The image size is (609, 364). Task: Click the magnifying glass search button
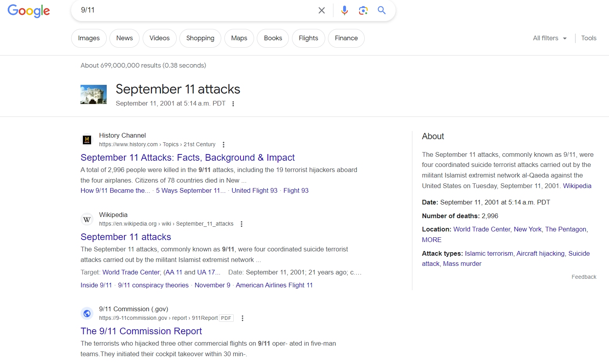tap(382, 11)
